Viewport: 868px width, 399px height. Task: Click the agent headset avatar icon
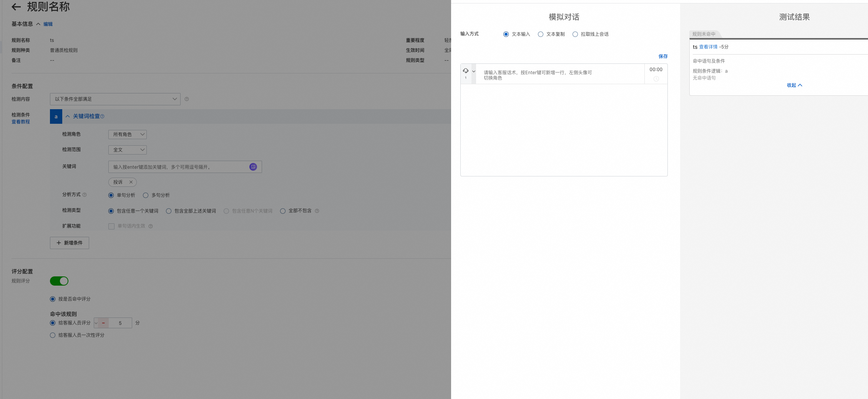466,71
